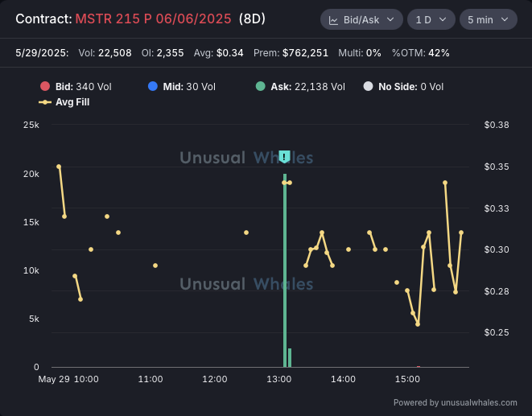Click the 13:00 x-axis time label

(279, 379)
